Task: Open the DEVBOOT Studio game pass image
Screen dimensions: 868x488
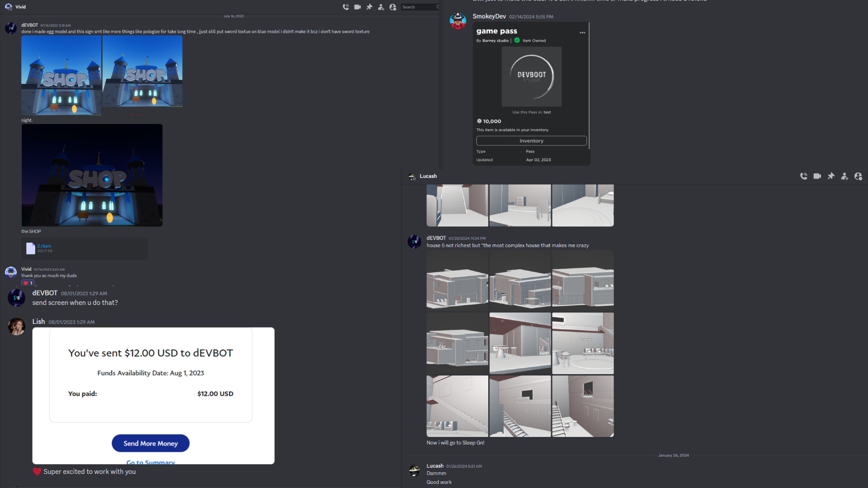Action: tap(532, 76)
